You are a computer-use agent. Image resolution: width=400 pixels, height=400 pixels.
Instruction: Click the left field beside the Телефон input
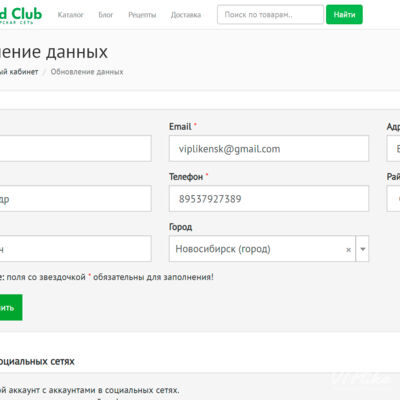(x=76, y=199)
